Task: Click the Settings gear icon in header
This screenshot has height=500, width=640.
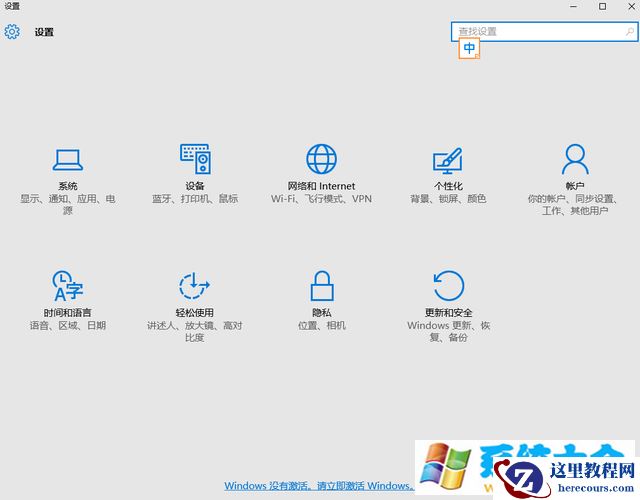Action: point(12,31)
